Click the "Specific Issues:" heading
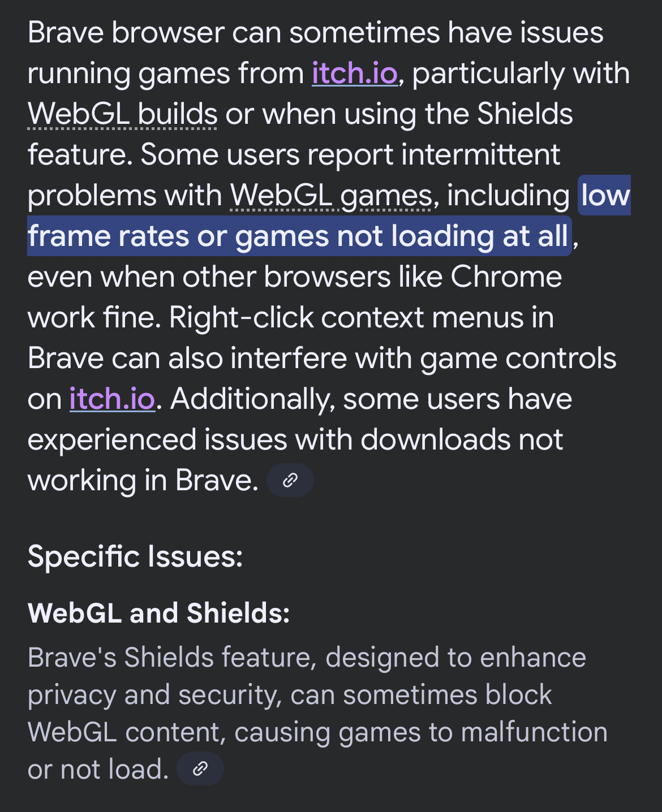Viewport: 662px width, 812px height. 135,556
